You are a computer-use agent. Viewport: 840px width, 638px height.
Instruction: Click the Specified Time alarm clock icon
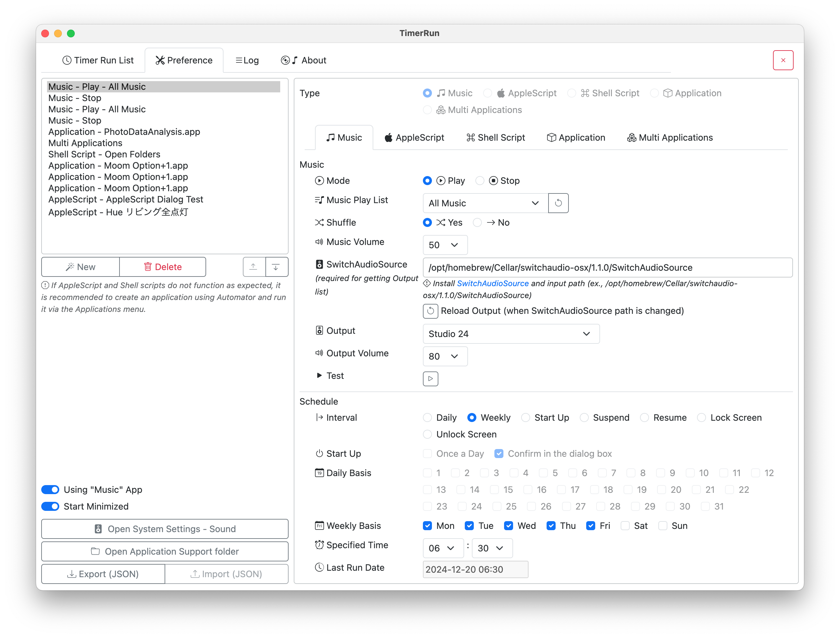[x=319, y=545]
